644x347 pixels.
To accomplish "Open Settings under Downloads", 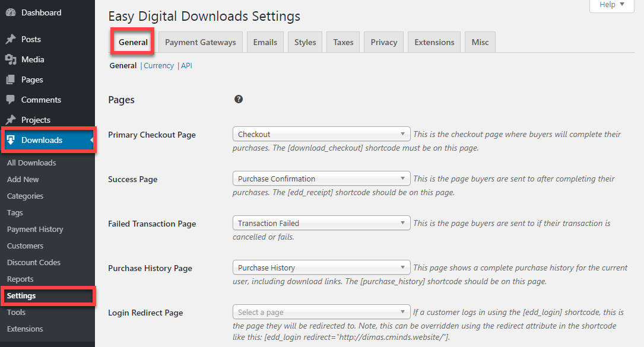I will 21,295.
